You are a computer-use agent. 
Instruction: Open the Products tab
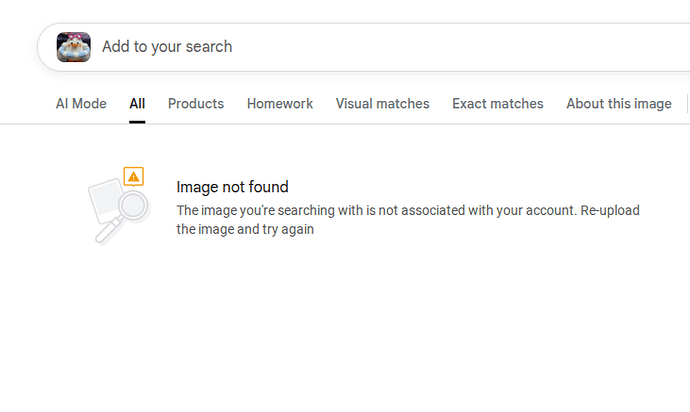click(196, 104)
